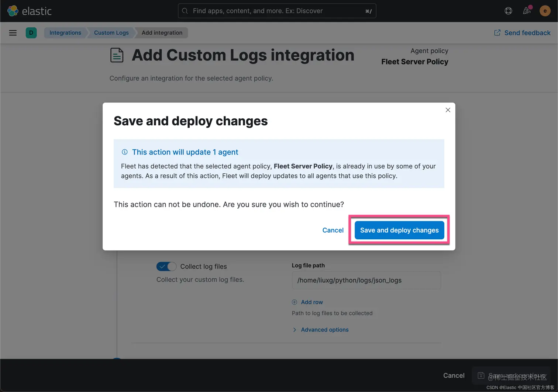The image size is (558, 392).
Task: Close the Save and deploy dialog
Action: pos(448,110)
